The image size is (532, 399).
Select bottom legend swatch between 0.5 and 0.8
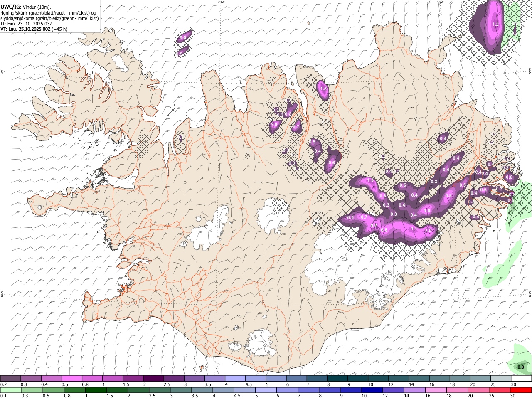[x=53, y=390]
